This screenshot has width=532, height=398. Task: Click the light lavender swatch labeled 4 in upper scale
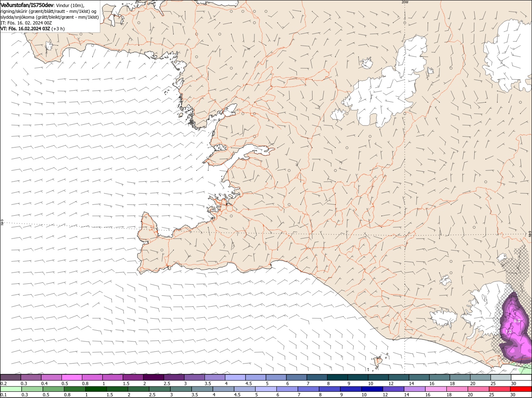[x=235, y=377]
